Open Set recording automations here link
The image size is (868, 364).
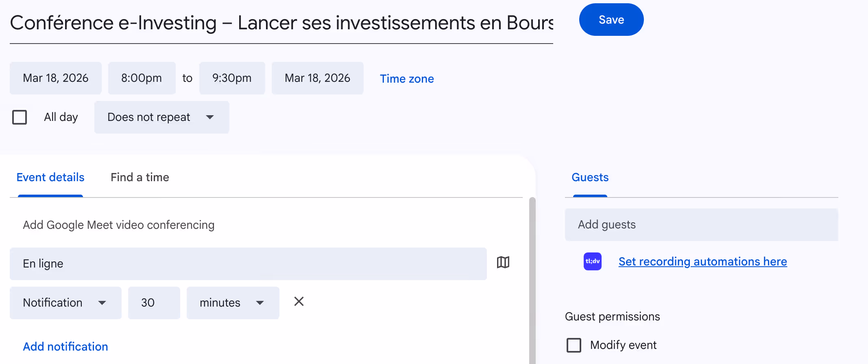point(702,261)
